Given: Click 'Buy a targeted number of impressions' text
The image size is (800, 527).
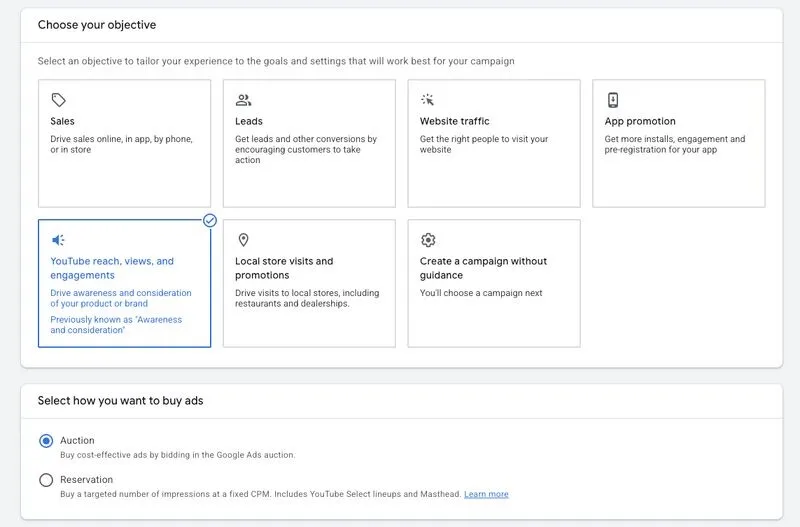Looking at the screenshot, I should (x=261, y=494).
